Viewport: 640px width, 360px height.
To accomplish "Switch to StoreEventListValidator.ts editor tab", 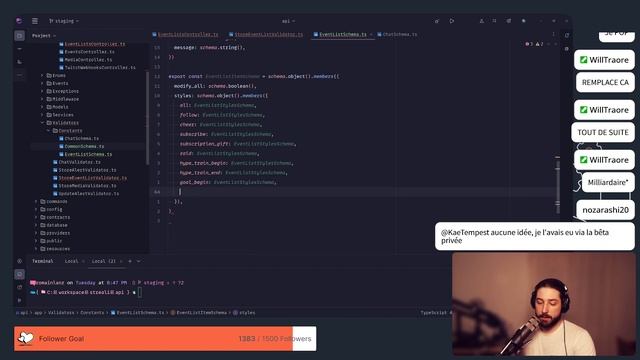I will [x=266, y=35].
